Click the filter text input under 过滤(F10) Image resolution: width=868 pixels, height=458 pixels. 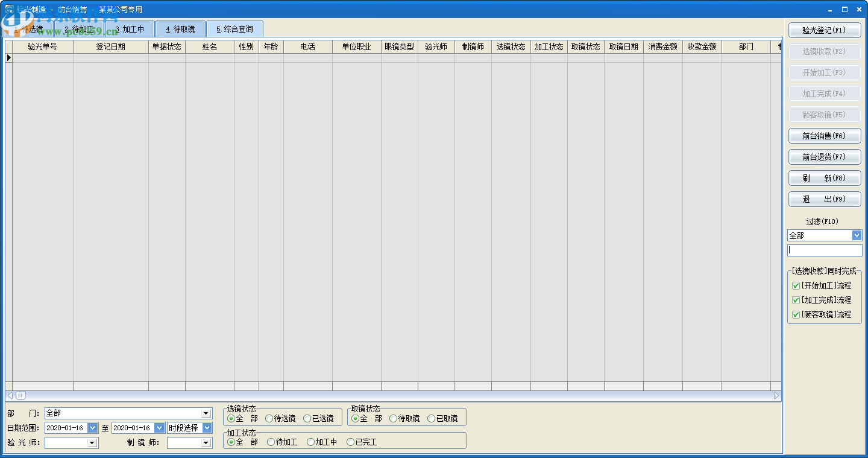(x=825, y=250)
